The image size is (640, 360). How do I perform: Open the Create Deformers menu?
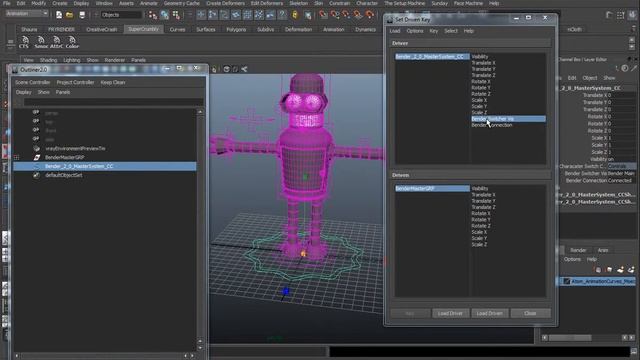225,3
